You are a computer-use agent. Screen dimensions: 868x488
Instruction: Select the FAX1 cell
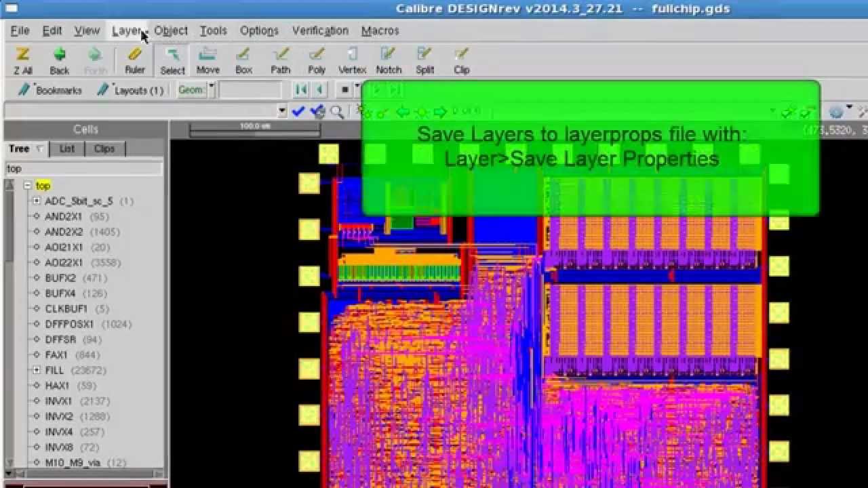click(x=56, y=355)
